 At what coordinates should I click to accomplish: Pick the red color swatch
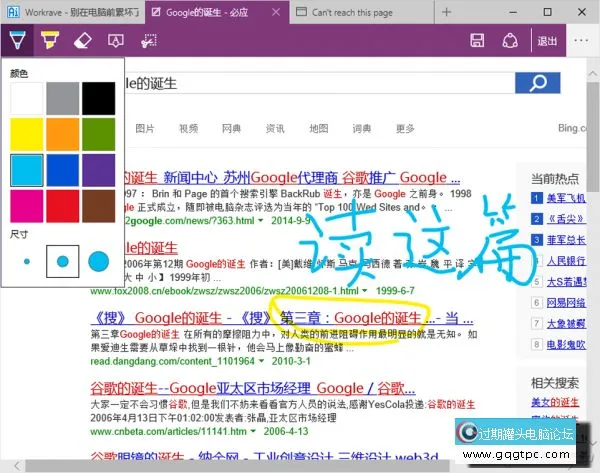click(x=62, y=206)
